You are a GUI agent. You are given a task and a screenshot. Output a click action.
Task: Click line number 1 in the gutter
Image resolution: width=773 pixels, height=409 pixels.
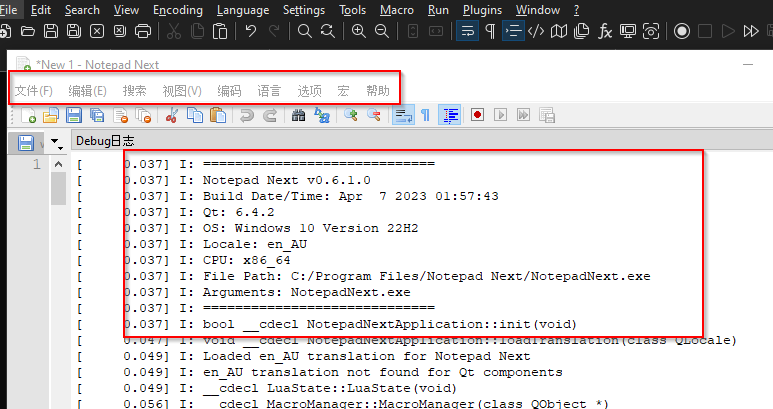click(37, 164)
